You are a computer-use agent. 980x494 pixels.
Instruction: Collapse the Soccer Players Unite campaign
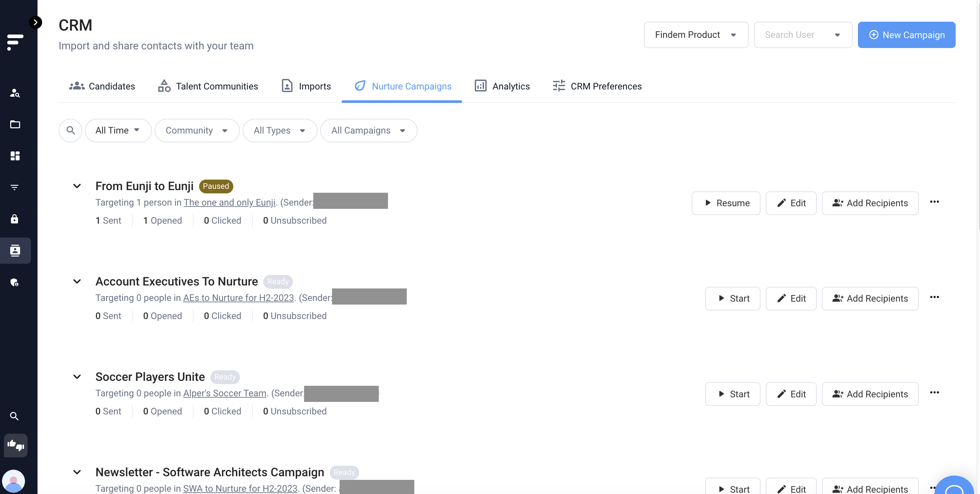tap(77, 377)
